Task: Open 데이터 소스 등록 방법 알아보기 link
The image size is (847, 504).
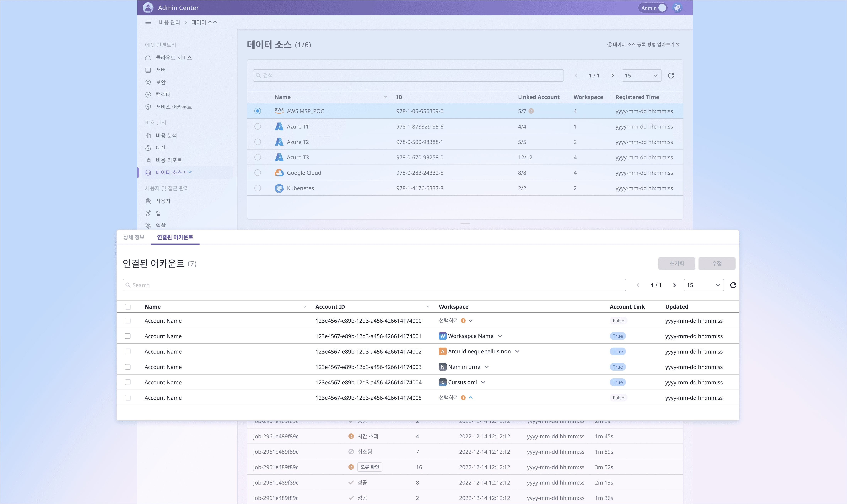Action: 643,45
